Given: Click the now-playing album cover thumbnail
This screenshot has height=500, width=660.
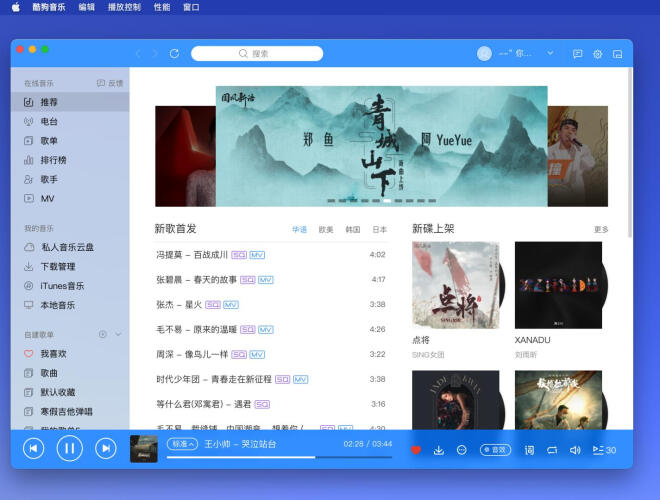Looking at the screenshot, I should pos(144,449).
